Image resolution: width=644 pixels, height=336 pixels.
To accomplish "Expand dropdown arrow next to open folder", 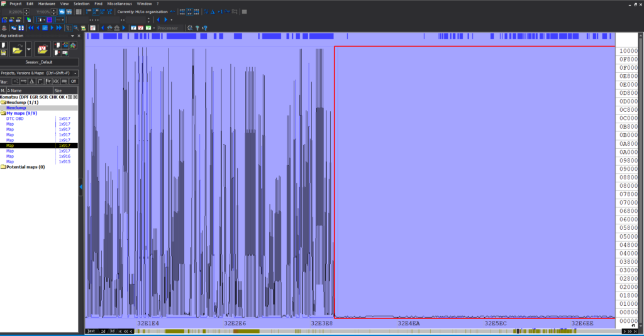I will [x=29, y=49].
